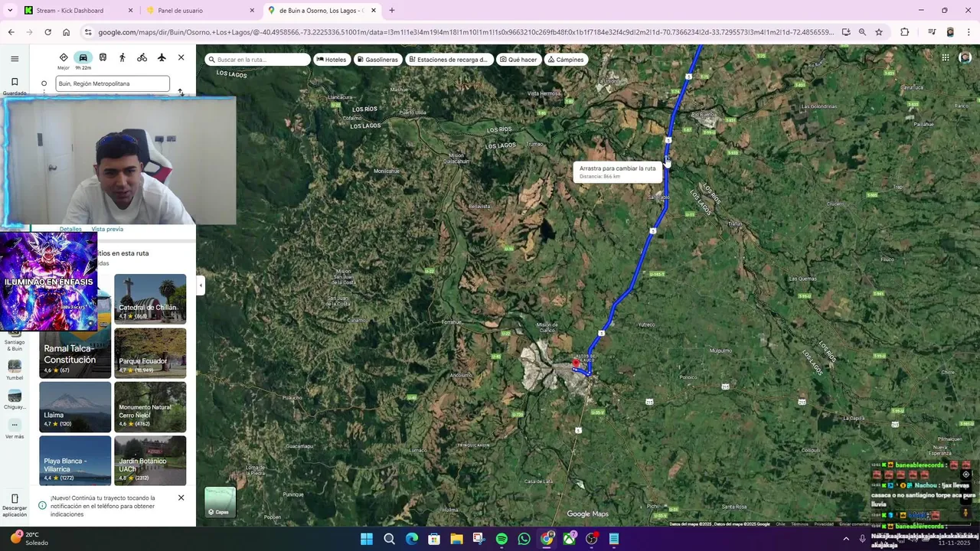Select flights travel mode
The height and width of the screenshot is (551, 980).
[x=162, y=57]
